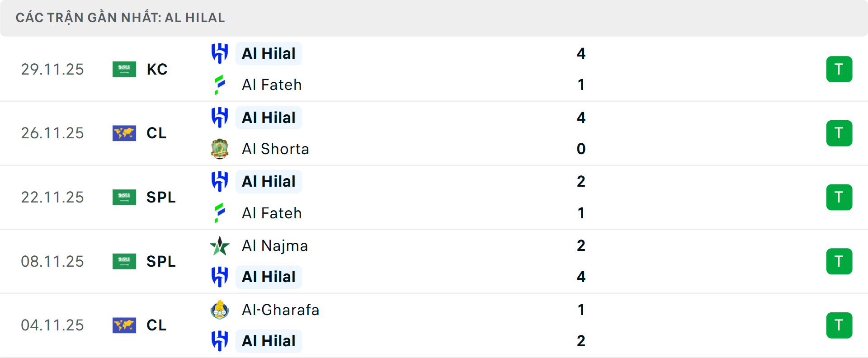Toggle the win indicator for the Al Shorta match
Image resolution: width=868 pixels, height=358 pixels.
(x=840, y=133)
